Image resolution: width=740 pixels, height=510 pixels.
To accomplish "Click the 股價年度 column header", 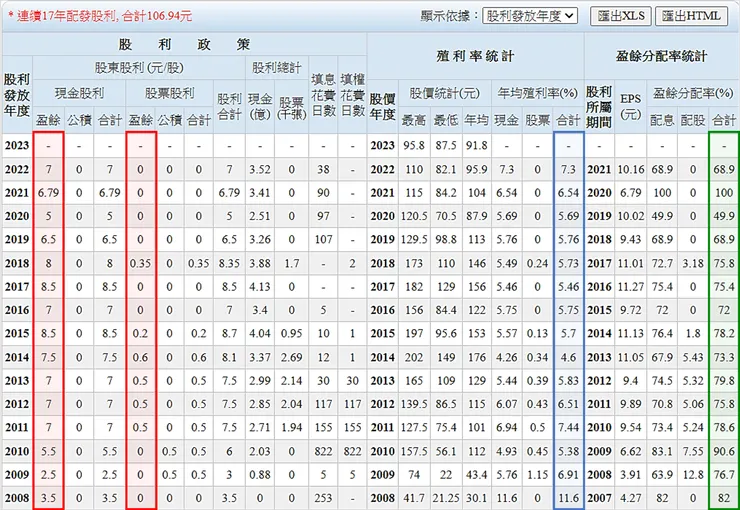I will coord(383,107).
